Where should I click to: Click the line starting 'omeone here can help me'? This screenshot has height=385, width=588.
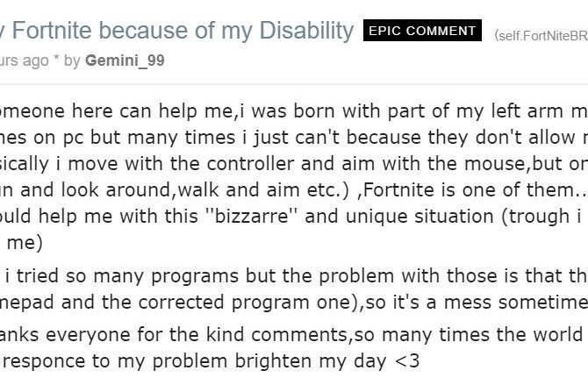tap(294, 111)
